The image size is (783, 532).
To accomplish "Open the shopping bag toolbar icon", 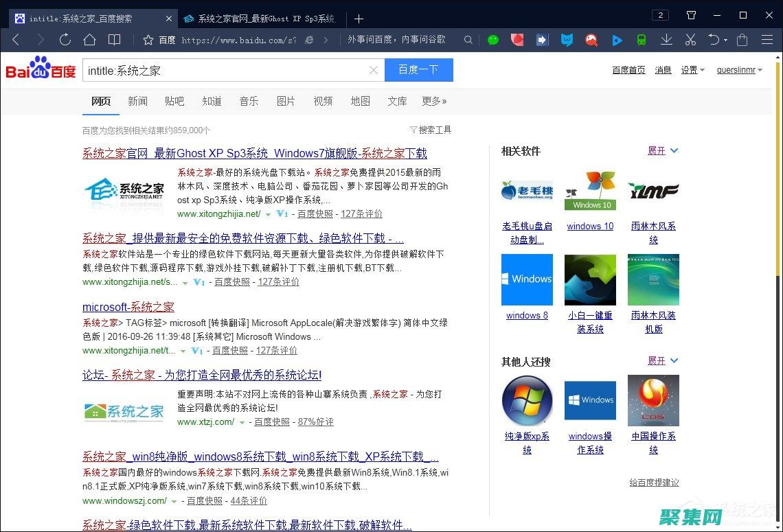I will 742,40.
